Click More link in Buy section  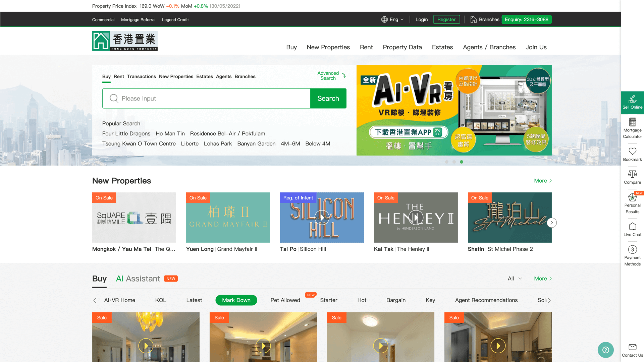543,279
